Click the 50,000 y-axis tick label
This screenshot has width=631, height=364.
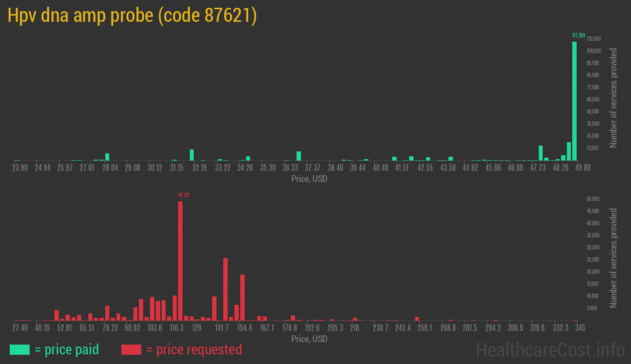[593, 199]
